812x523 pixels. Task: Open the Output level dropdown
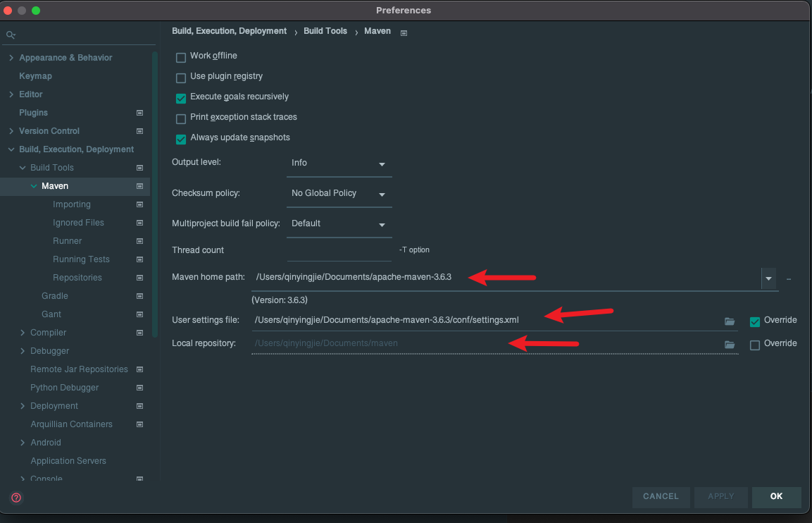pos(339,164)
